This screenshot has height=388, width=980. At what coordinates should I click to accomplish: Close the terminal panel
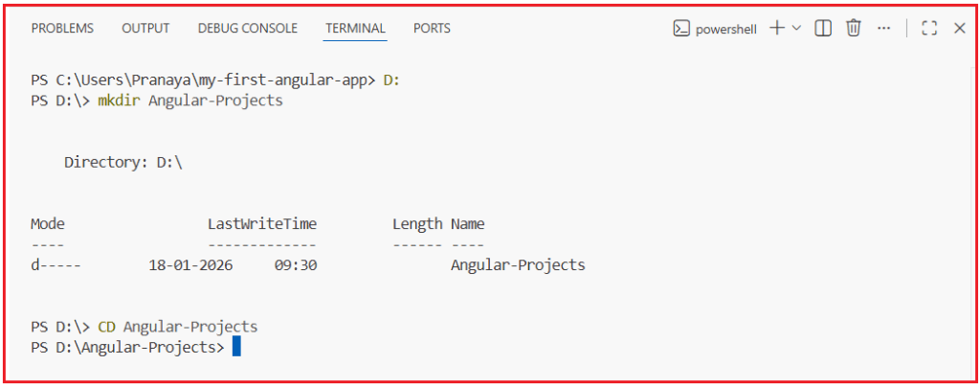[x=959, y=29]
